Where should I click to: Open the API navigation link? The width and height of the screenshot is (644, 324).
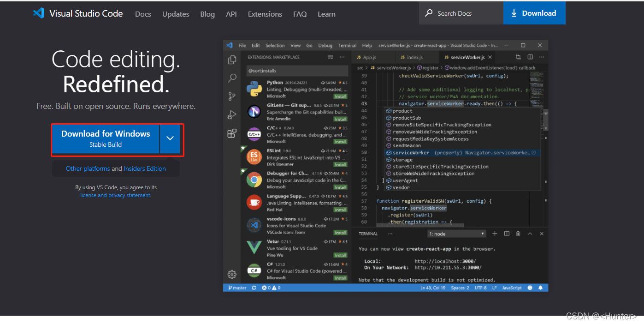click(231, 14)
